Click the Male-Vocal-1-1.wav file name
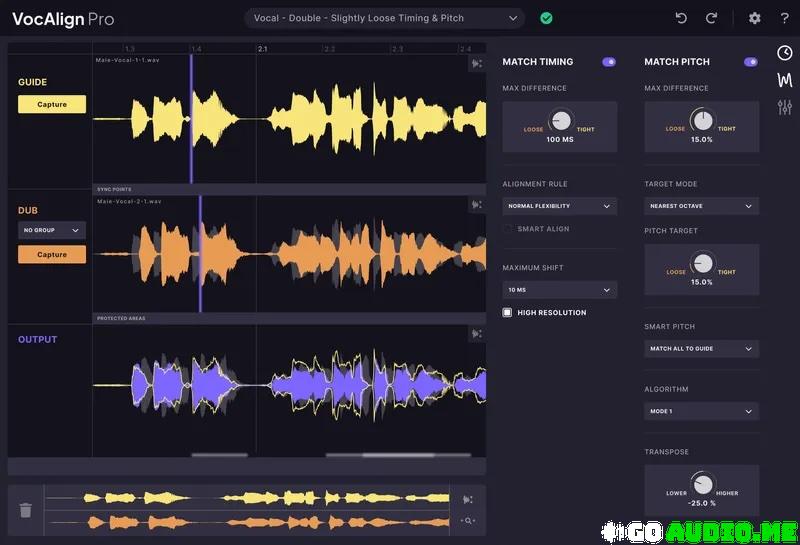This screenshot has width=800, height=545. 128,60
